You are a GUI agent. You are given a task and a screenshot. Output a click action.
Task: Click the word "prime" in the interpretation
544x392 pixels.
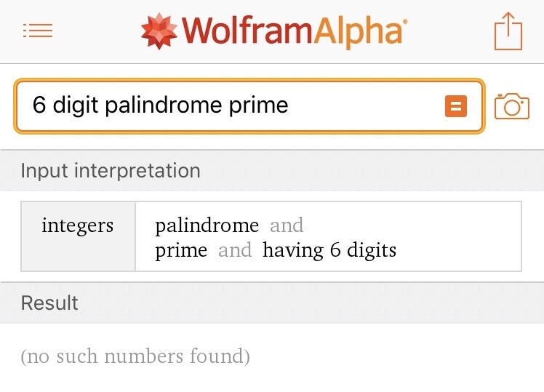point(181,251)
